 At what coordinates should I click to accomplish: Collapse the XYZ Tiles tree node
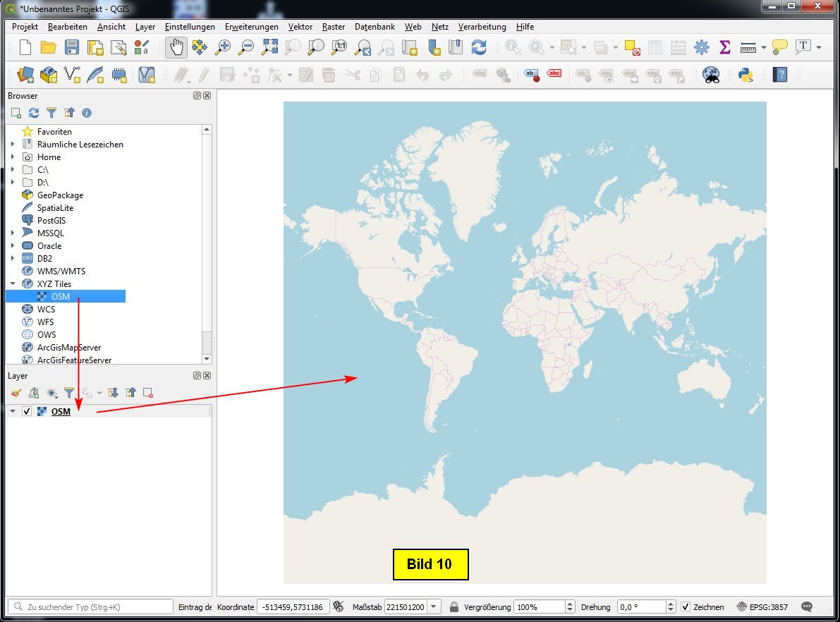pos(13,283)
